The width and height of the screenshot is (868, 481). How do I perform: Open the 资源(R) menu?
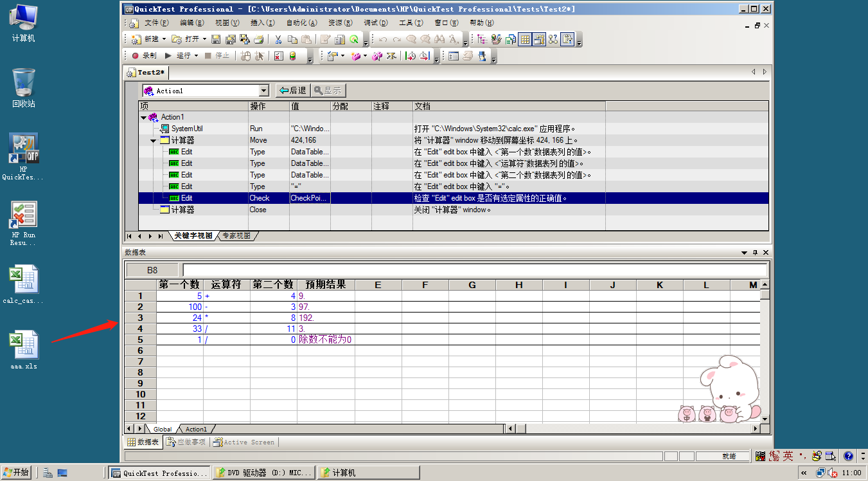click(x=340, y=23)
